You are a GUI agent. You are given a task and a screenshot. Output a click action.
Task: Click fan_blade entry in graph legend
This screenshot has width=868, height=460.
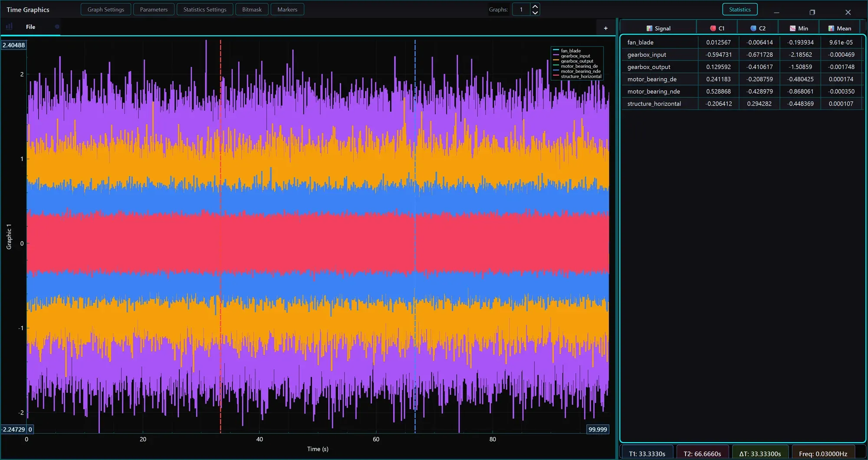(x=570, y=51)
